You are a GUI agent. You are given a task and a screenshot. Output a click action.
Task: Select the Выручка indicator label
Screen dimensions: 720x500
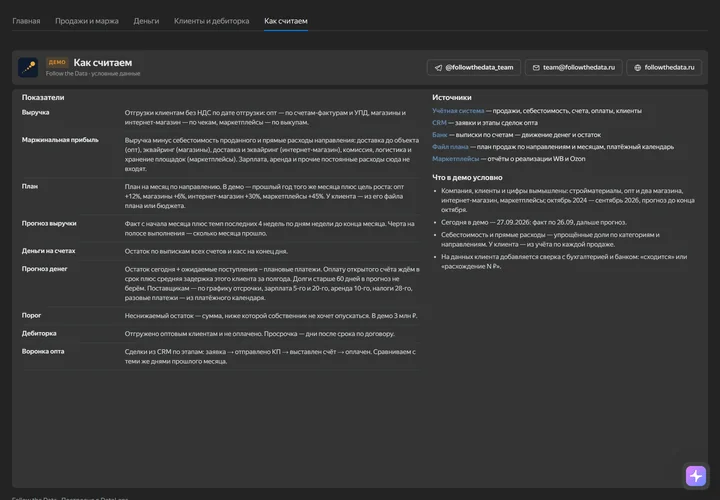35,112
